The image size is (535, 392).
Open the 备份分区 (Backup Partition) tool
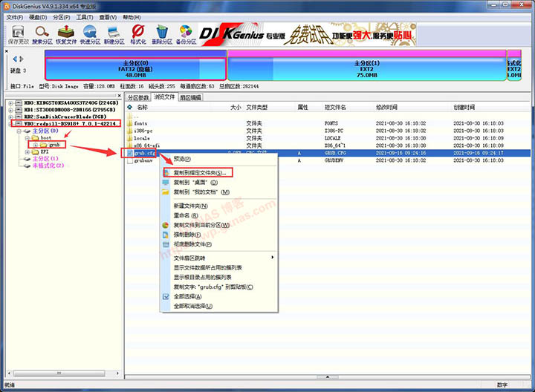(186, 34)
